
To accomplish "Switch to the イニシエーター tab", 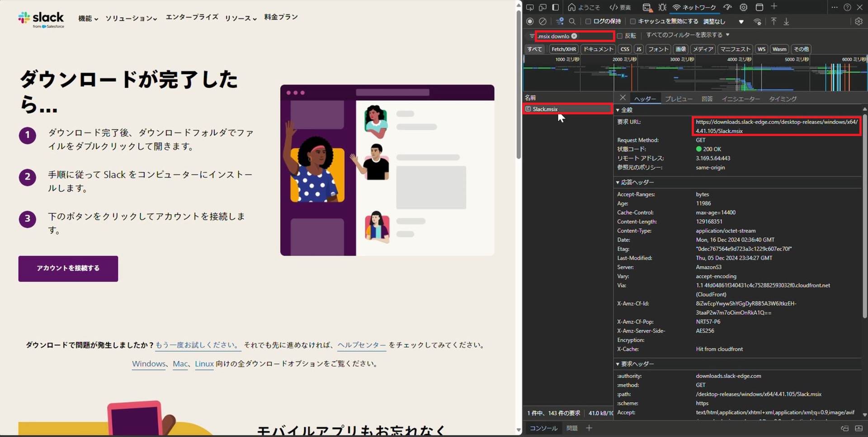I will (x=741, y=99).
